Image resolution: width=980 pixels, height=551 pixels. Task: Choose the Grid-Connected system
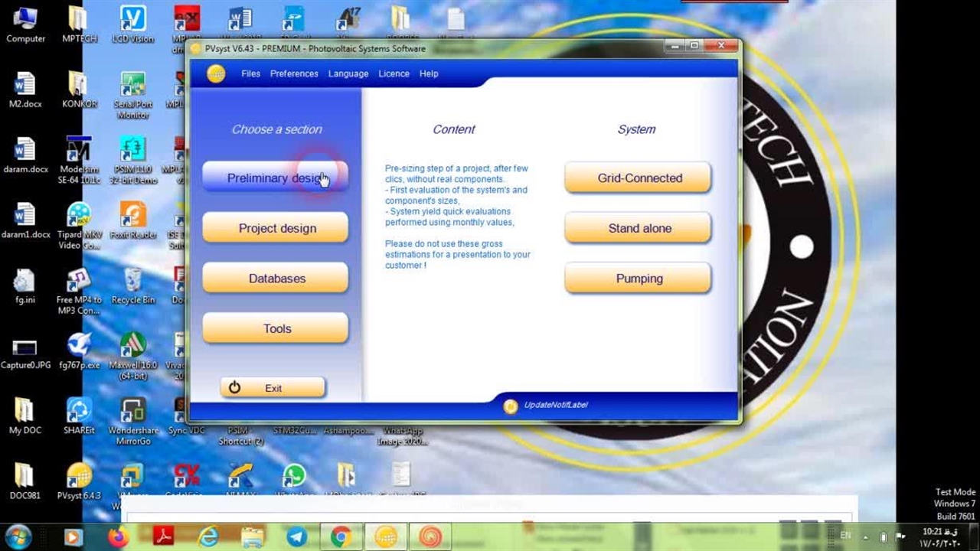coord(638,178)
